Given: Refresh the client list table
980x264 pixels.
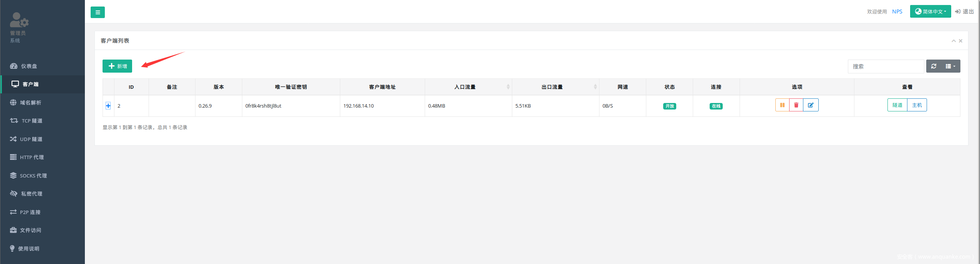Looking at the screenshot, I should [934, 66].
